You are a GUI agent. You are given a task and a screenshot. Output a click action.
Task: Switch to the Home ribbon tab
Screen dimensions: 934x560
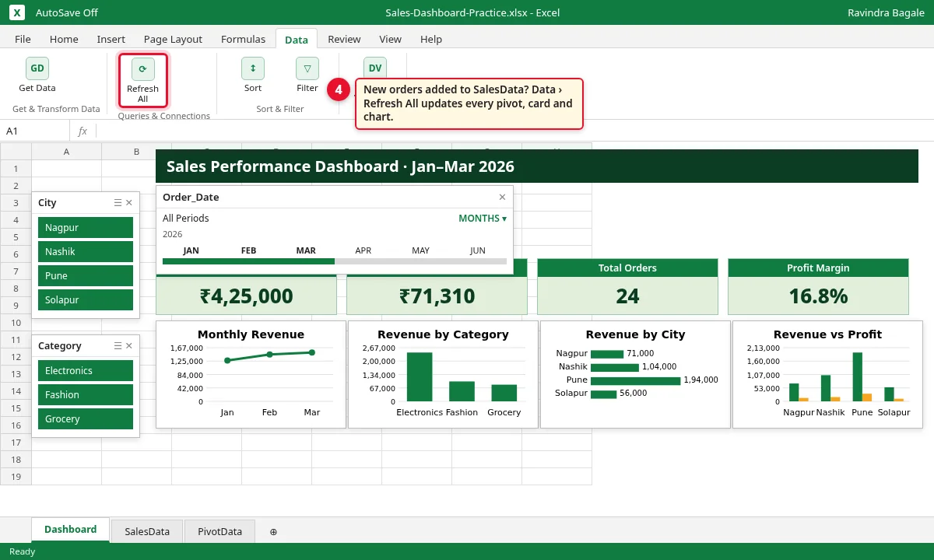coord(64,39)
